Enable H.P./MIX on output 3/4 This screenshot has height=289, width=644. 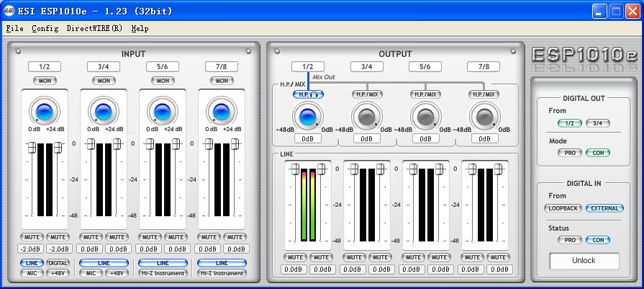click(367, 94)
